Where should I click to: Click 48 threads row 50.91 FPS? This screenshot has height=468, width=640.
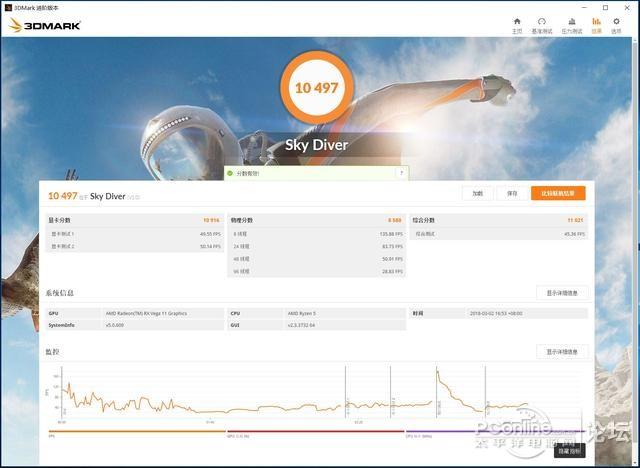tap(316, 259)
